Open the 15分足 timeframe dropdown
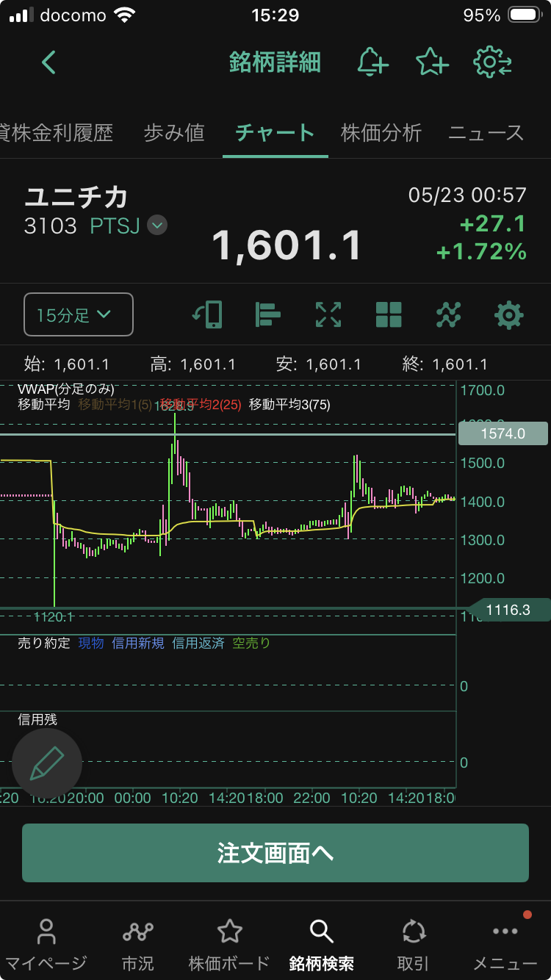 [x=79, y=314]
